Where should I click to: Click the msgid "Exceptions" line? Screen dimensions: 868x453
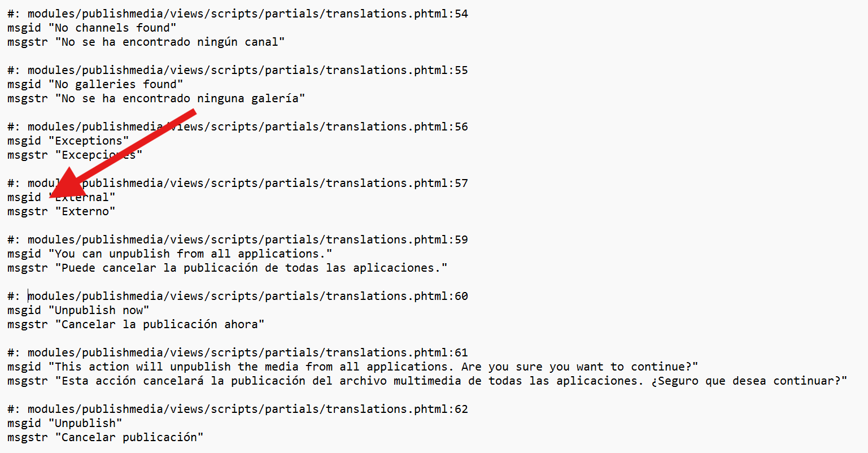pyautogui.click(x=68, y=141)
